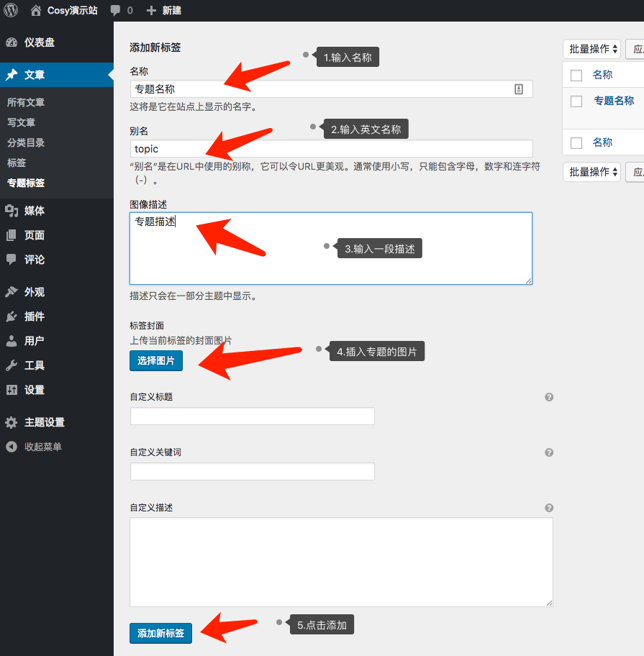Click help icon beside 自定义描述
Viewport: 644px width, 656px height.
(549, 508)
